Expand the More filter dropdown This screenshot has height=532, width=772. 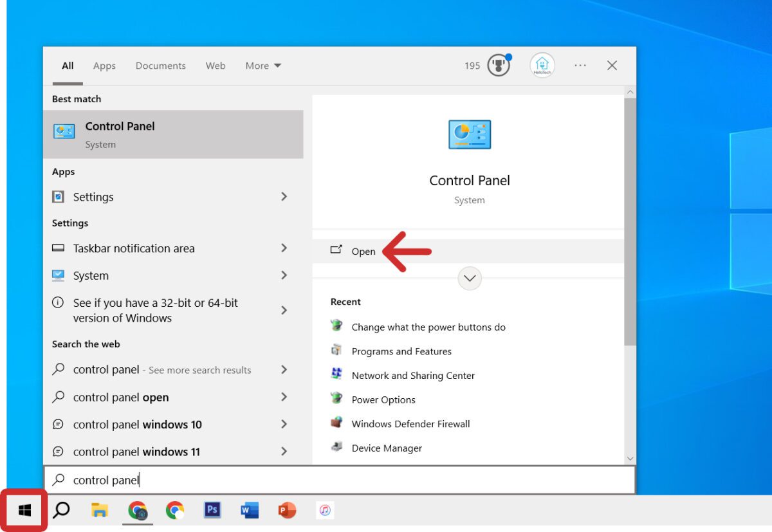point(263,66)
